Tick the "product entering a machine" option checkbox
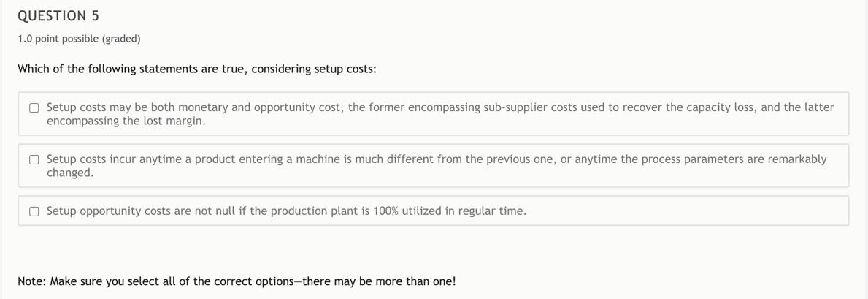 click(34, 159)
